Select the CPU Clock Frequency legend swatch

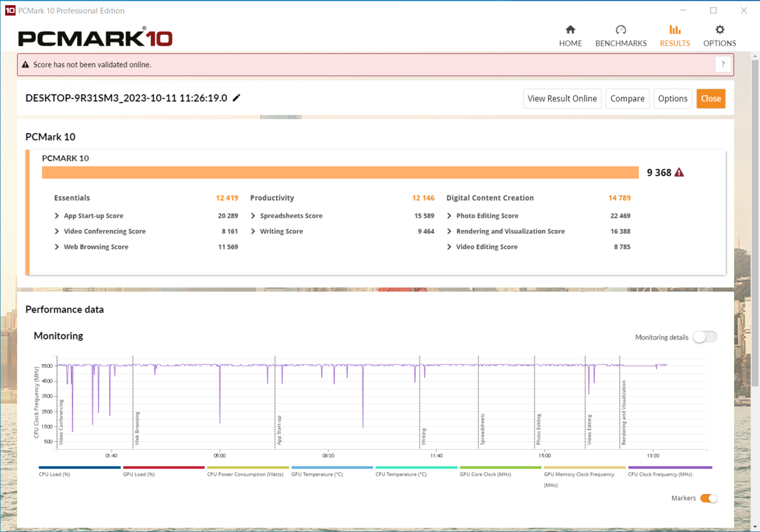(669, 467)
